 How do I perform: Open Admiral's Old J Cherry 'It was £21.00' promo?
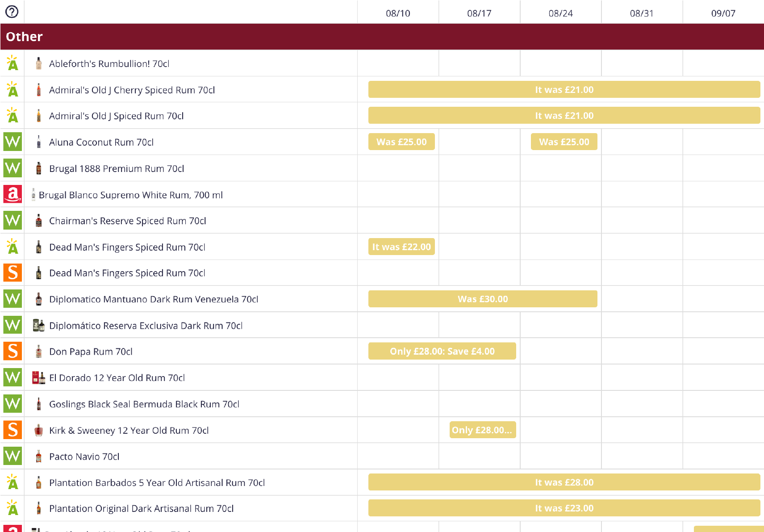(564, 89)
